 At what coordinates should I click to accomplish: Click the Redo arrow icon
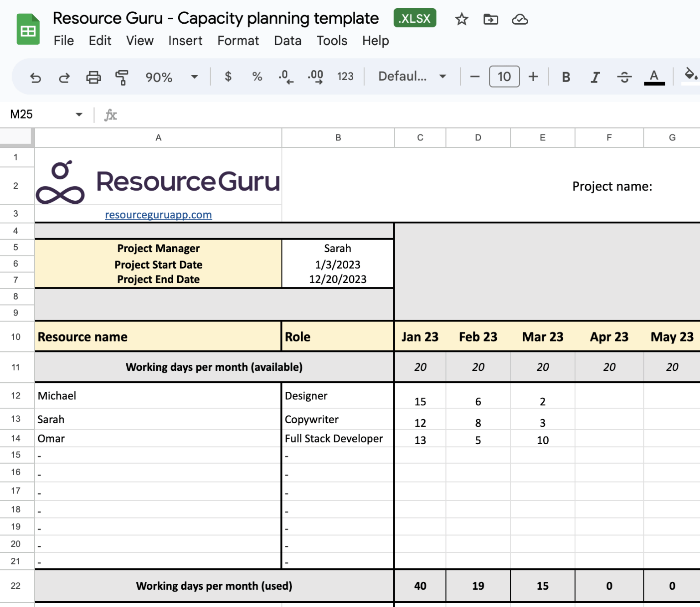(x=64, y=77)
